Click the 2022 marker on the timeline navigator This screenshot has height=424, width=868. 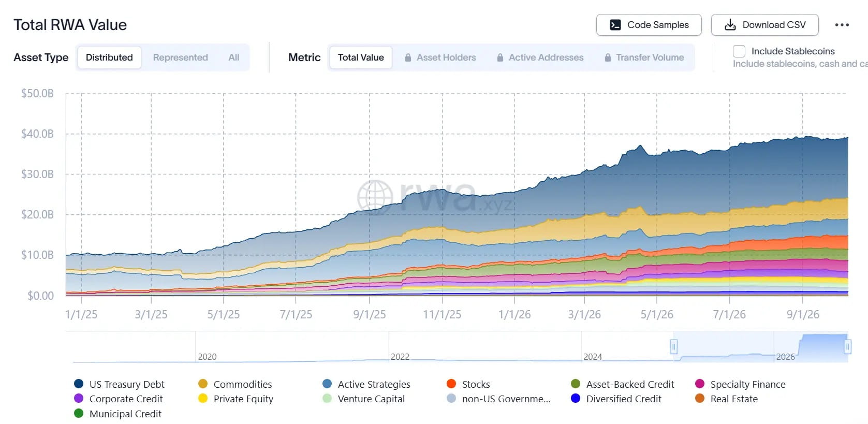click(400, 357)
